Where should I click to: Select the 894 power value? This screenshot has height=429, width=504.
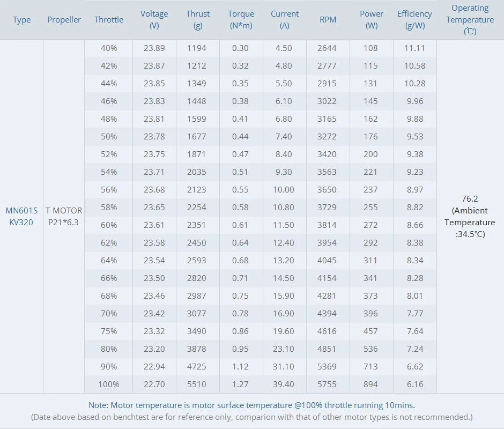(x=370, y=384)
